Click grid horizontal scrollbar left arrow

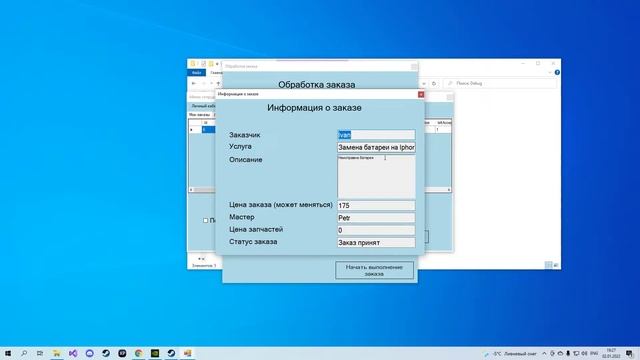tap(191, 190)
